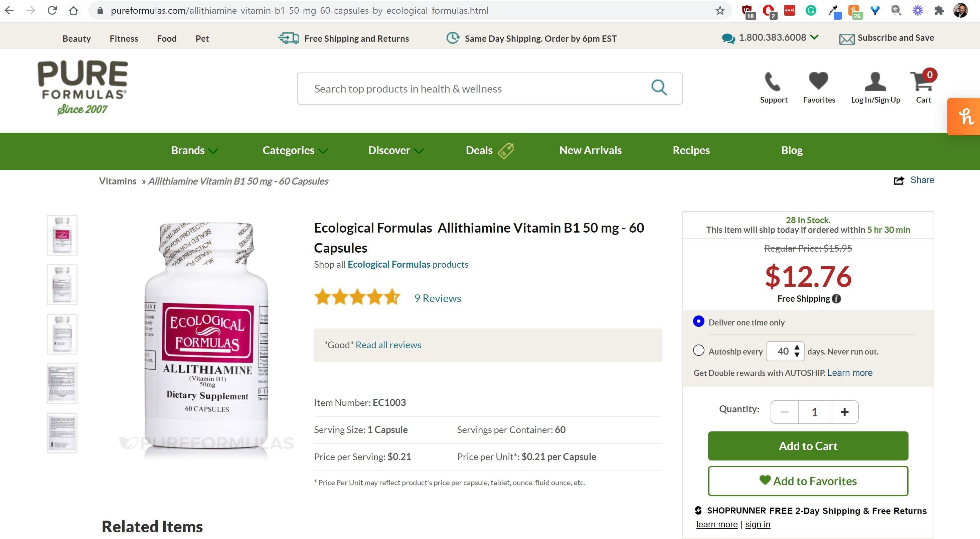980x539 pixels.
Task: Open the phone number dropdown arrow
Action: click(x=814, y=37)
